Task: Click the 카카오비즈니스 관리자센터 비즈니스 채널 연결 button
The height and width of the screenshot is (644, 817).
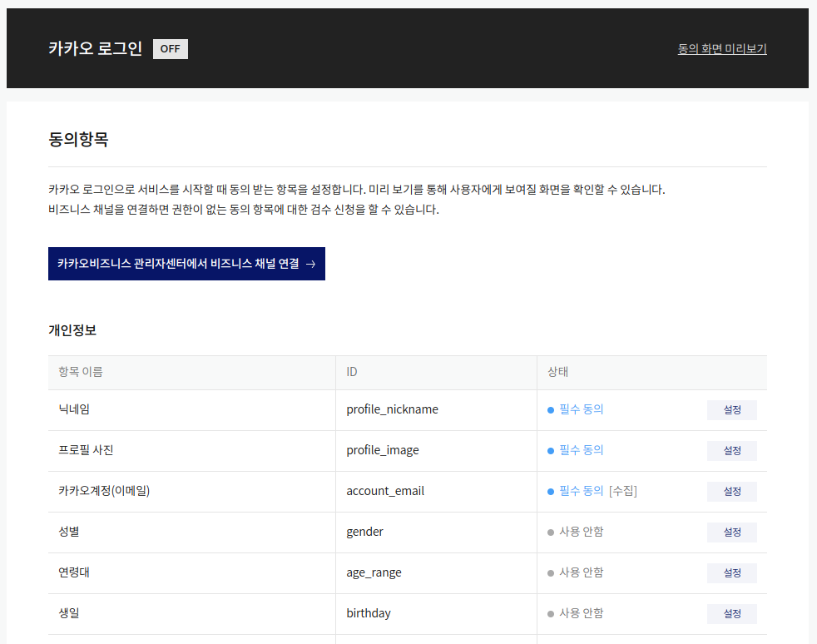Action: [x=186, y=264]
